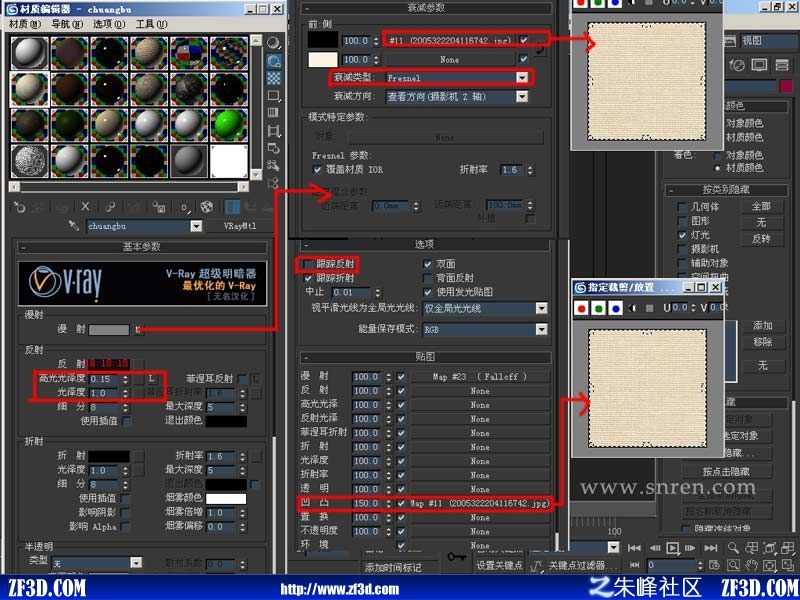Click the select by material icon
Screen dimensions: 800x600
(x=273, y=165)
